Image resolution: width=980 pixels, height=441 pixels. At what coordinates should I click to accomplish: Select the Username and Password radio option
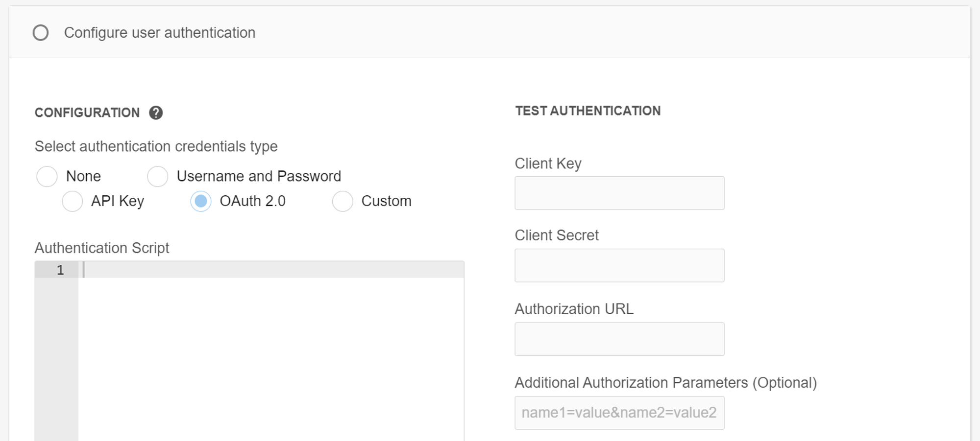tap(158, 176)
